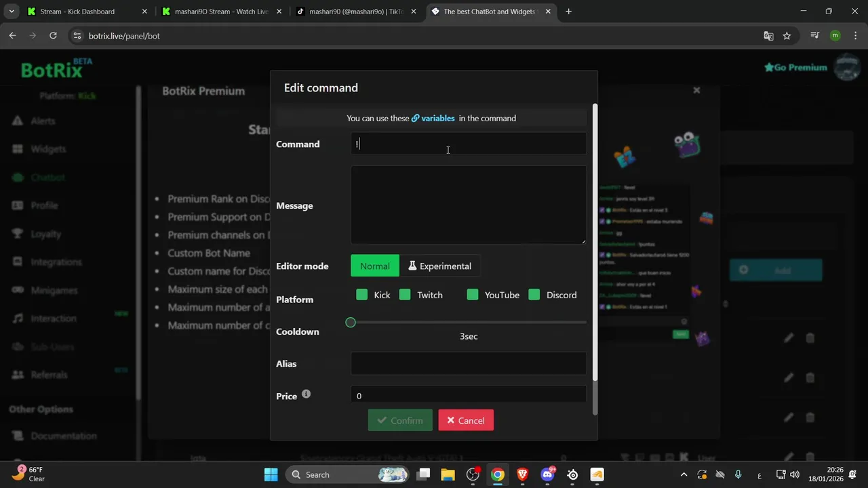Open the tab search dropdown
This screenshot has height=488, width=868.
(11, 12)
